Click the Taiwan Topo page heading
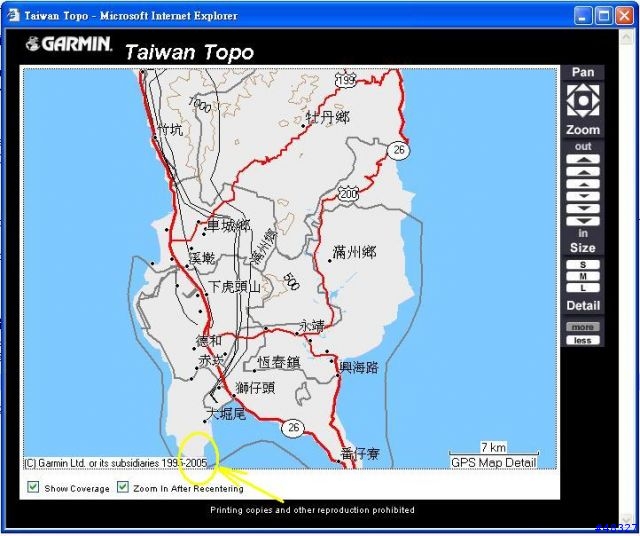The width and height of the screenshot is (640, 536). coord(189,53)
